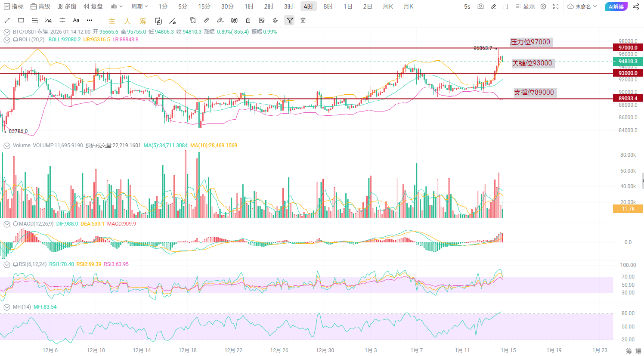Expand the 周期 period dropdown
Viewport: 644px width, 356px height.
click(139, 6)
